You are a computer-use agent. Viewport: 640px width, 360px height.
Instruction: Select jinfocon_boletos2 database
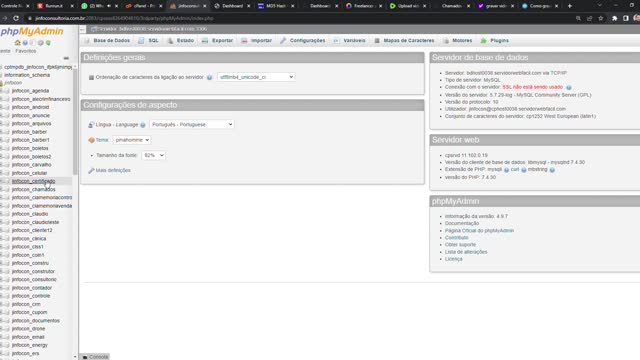pos(31,156)
